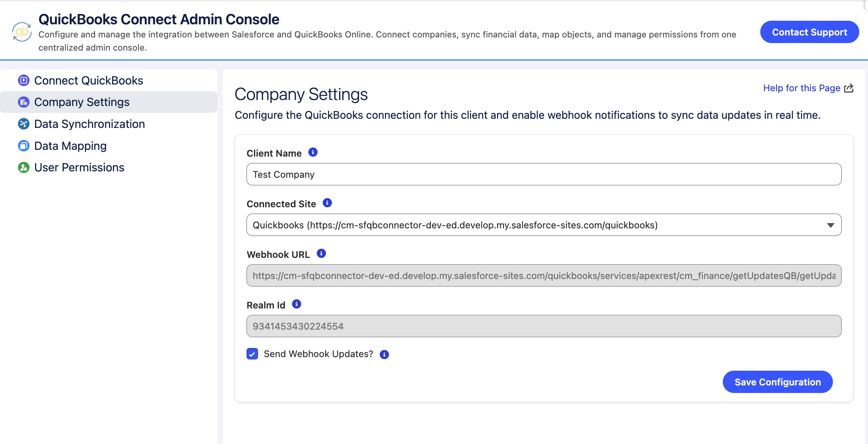Focus the Client Name input field
The height and width of the screenshot is (444, 868).
click(x=544, y=174)
